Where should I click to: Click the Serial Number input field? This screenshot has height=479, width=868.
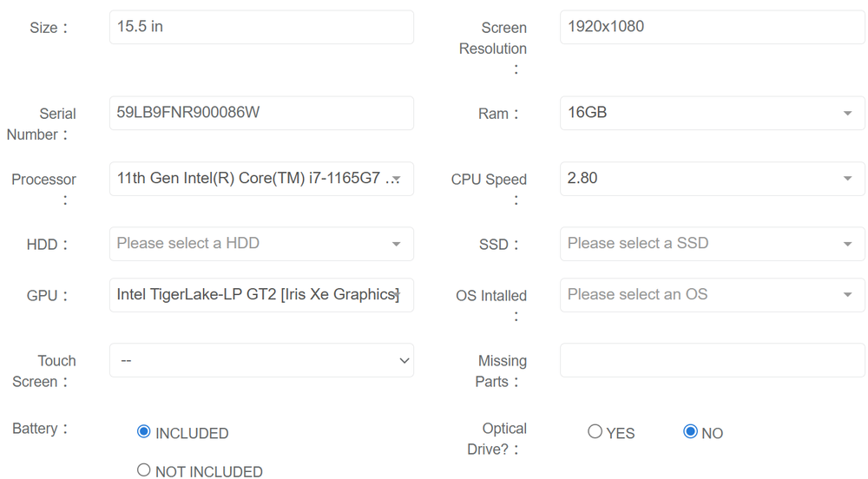(260, 113)
